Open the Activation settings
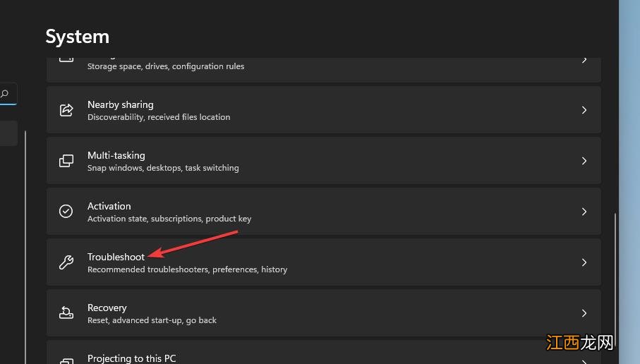The height and width of the screenshot is (364, 640). (x=324, y=212)
